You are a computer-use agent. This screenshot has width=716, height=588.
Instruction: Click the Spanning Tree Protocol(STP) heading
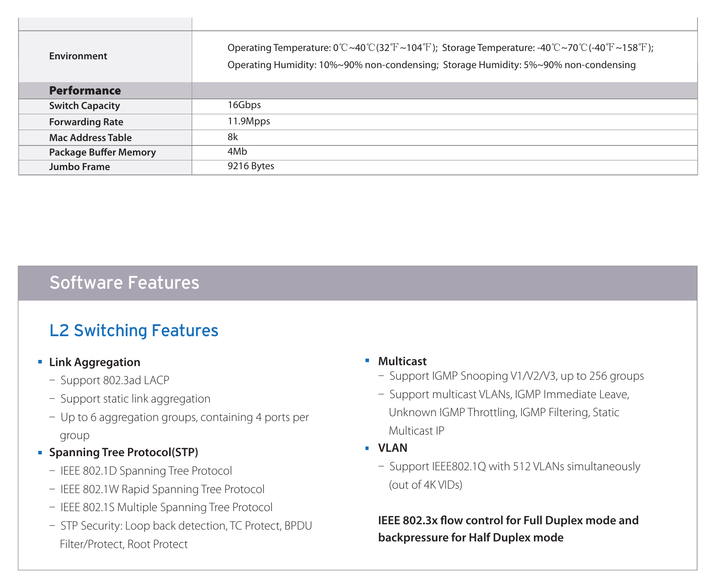click(124, 452)
